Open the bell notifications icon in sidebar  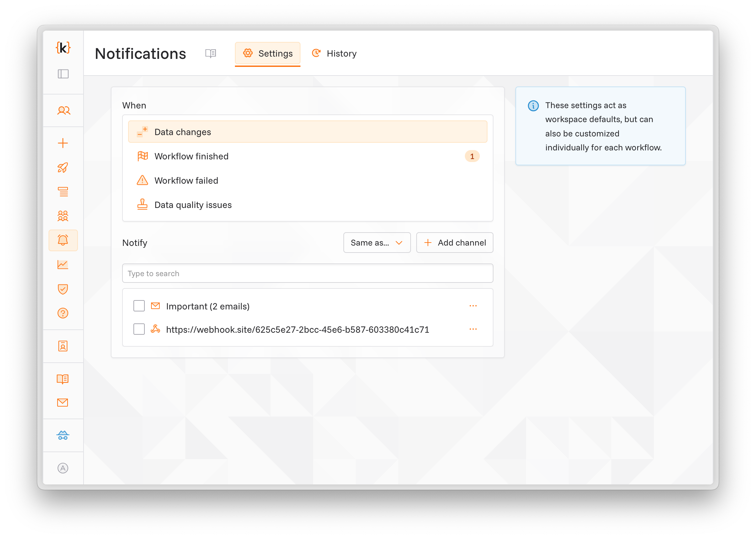pos(63,240)
